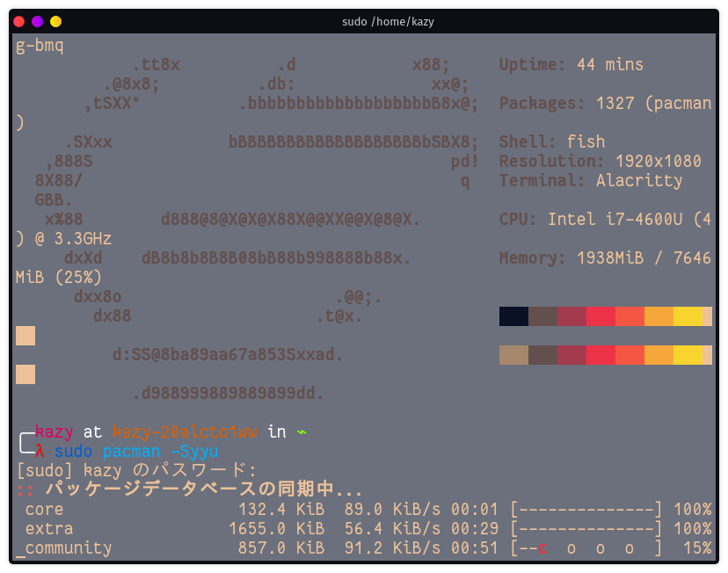This screenshot has height=573, width=728.
Task: Click the core download progress bar
Action: pyautogui.click(x=586, y=510)
